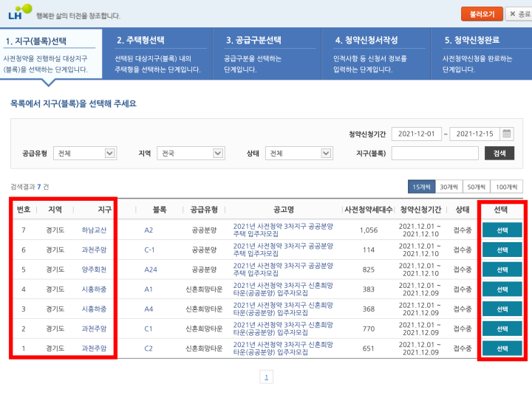The width and height of the screenshot is (532, 395).
Task: Go to step 4 청약신청서작성 tab
Action: tap(376, 54)
